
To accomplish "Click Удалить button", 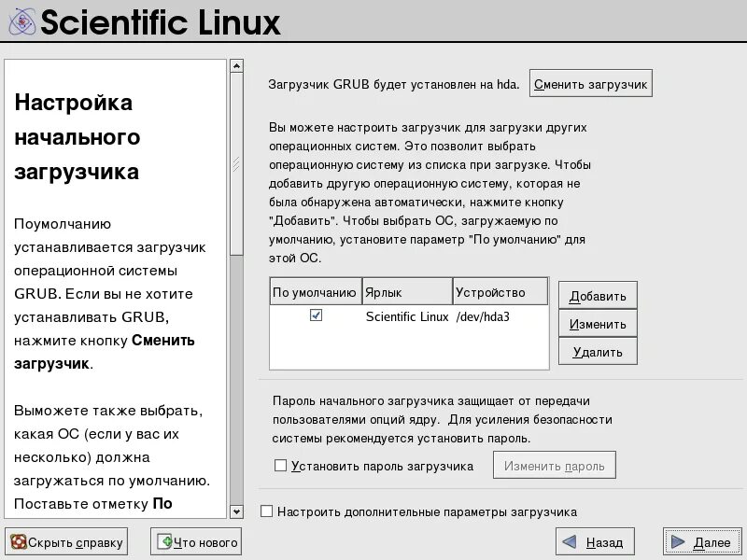I will click(598, 352).
